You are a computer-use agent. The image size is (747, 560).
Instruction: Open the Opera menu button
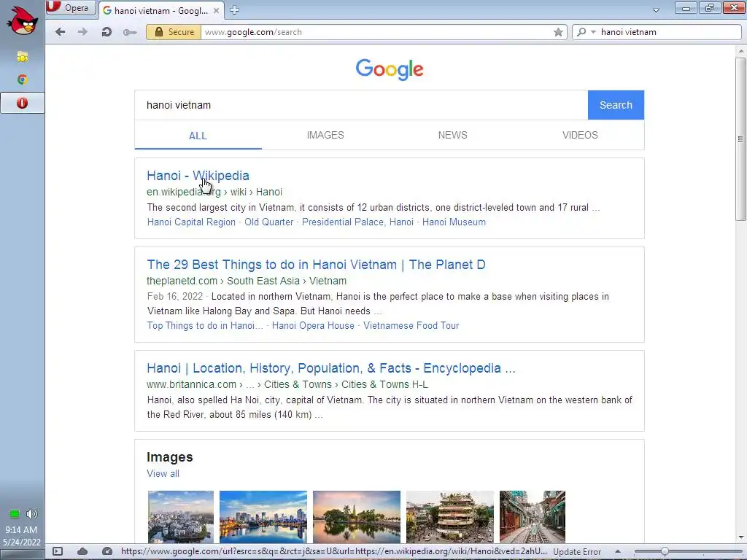pyautogui.click(x=71, y=7)
